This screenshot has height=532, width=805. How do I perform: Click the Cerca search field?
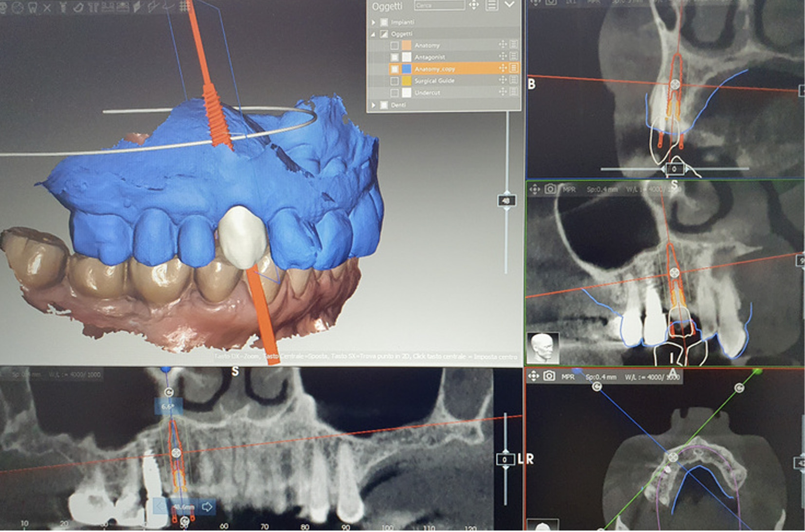tap(439, 5)
